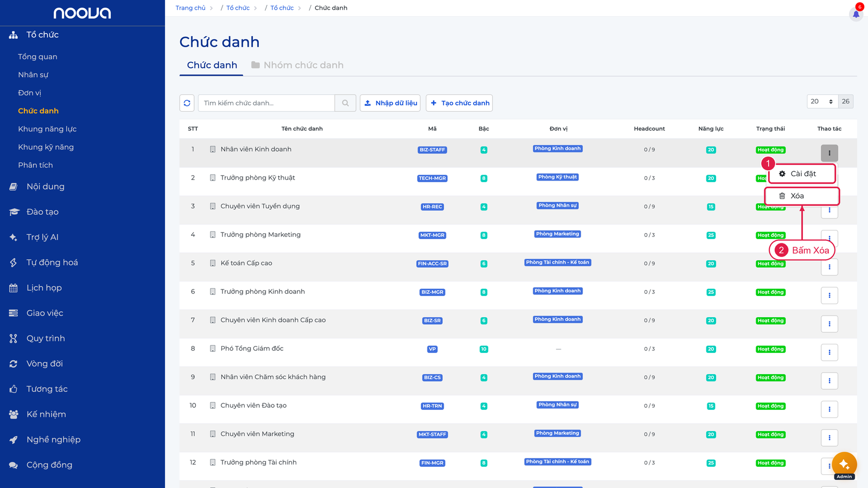Screen dimensions: 868x488
Task: Open three-dot actions for Nhân viên Kinh doanh
Action: pyautogui.click(x=829, y=153)
